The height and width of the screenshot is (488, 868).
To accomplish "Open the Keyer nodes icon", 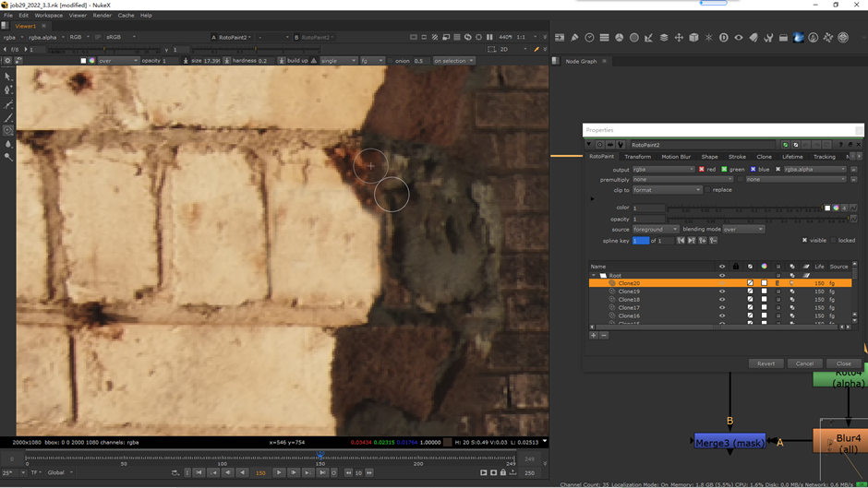I will click(649, 38).
